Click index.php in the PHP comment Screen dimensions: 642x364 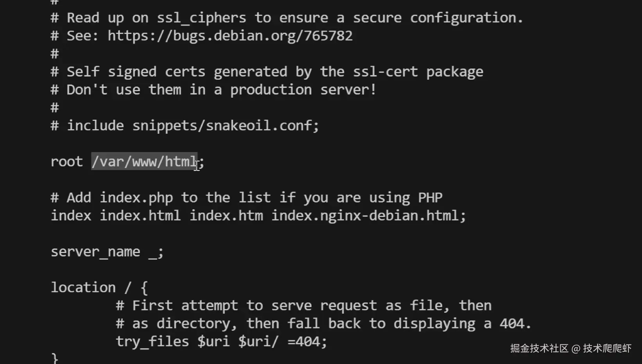[x=136, y=198]
